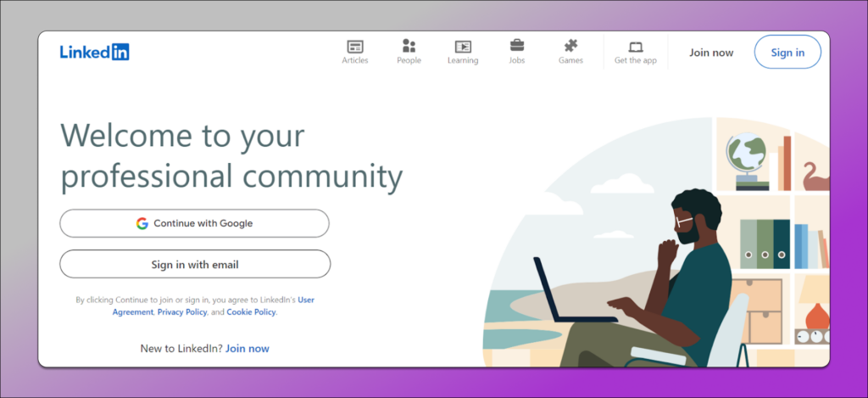Open the User Agreement link
868x398 pixels.
click(214, 306)
